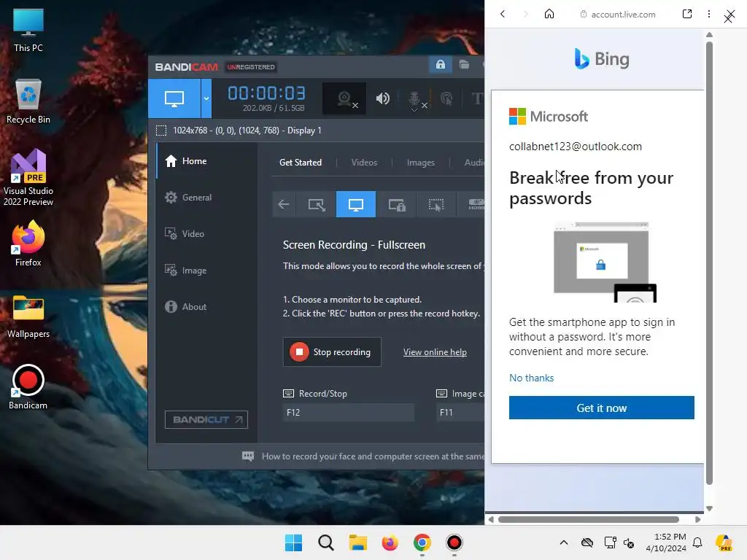Screen dimensions: 747x560
Task: Open File Explorer from the taskbar
Action: [x=357, y=542]
